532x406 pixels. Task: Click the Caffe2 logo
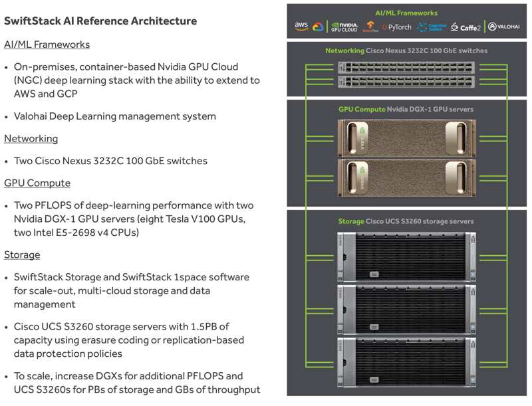tap(465, 27)
